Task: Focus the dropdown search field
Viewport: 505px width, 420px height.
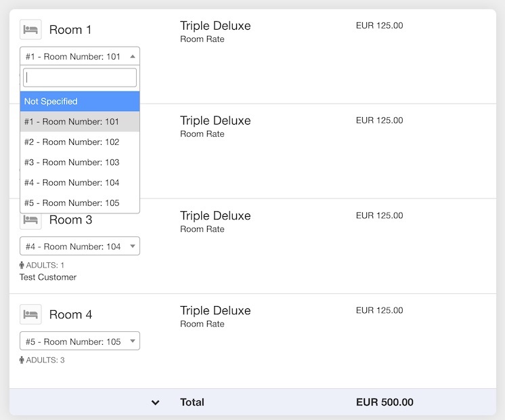Action: coord(80,77)
